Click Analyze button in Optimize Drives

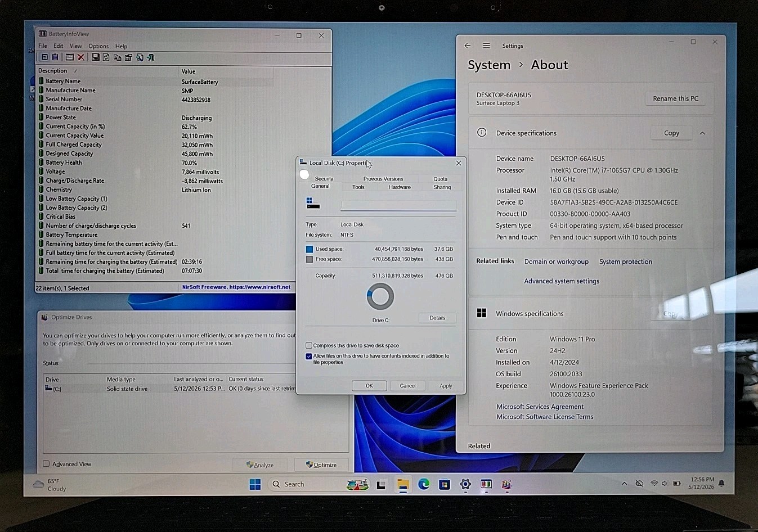click(260, 465)
